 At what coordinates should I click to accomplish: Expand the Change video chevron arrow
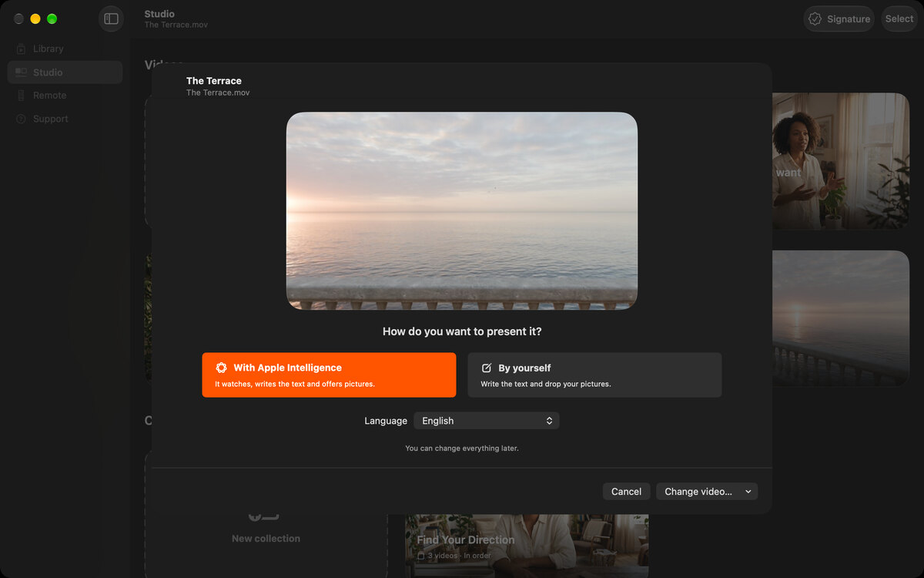(748, 492)
